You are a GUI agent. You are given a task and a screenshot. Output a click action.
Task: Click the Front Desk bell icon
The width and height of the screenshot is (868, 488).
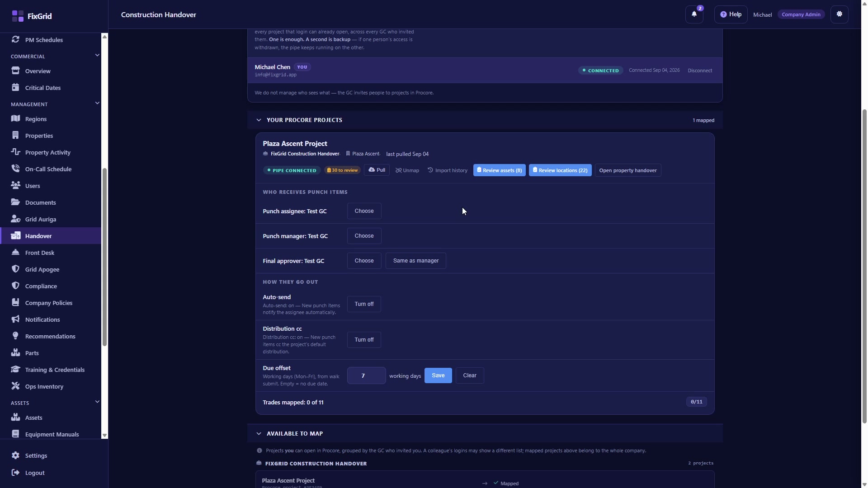(x=15, y=252)
